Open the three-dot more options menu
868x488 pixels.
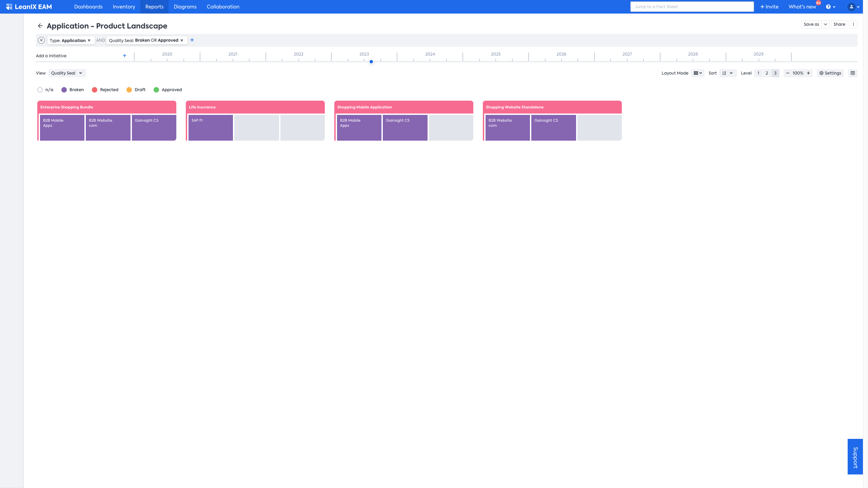pos(853,24)
